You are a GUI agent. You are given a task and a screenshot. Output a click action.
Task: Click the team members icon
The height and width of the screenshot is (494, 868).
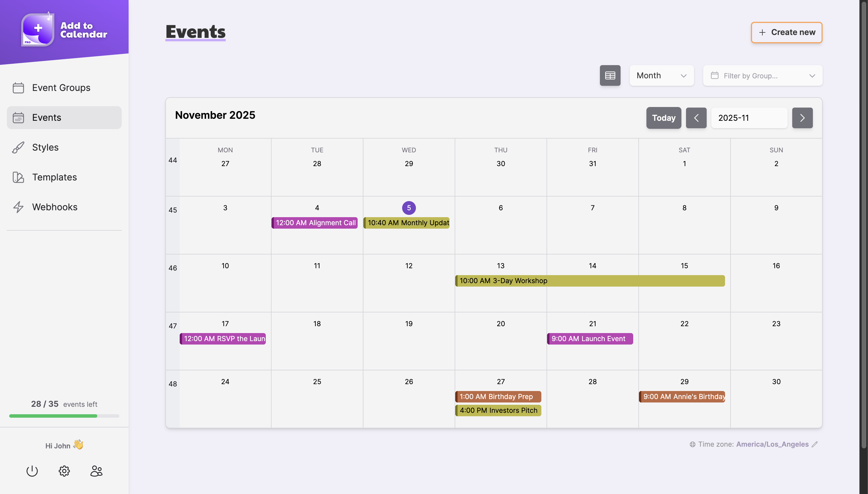pyautogui.click(x=96, y=471)
